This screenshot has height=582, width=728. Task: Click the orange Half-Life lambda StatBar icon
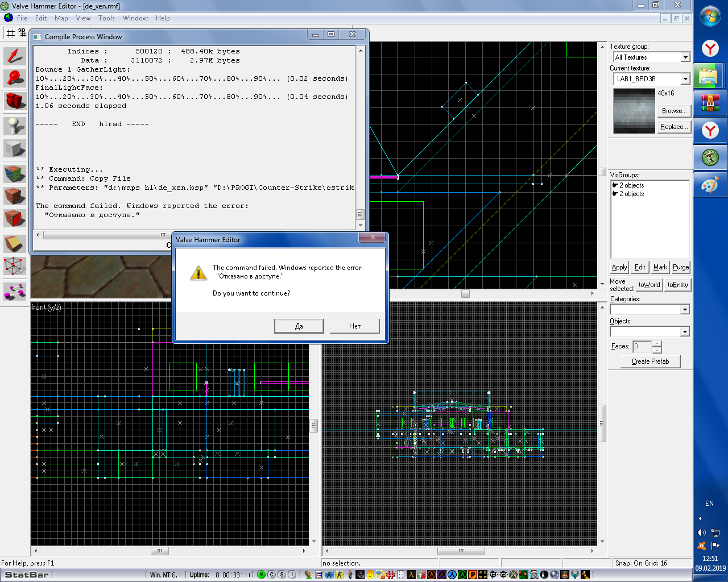431,575
